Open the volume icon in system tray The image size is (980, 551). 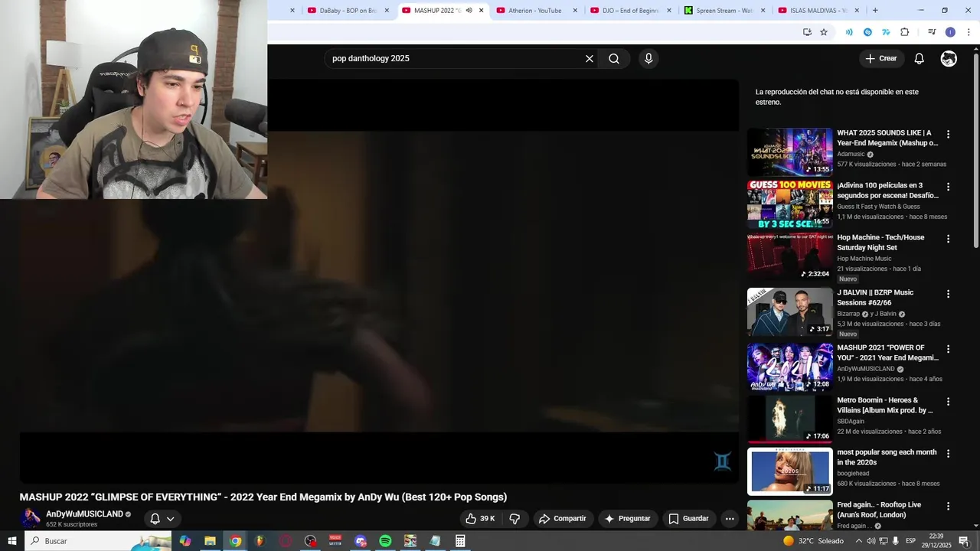[x=871, y=541]
